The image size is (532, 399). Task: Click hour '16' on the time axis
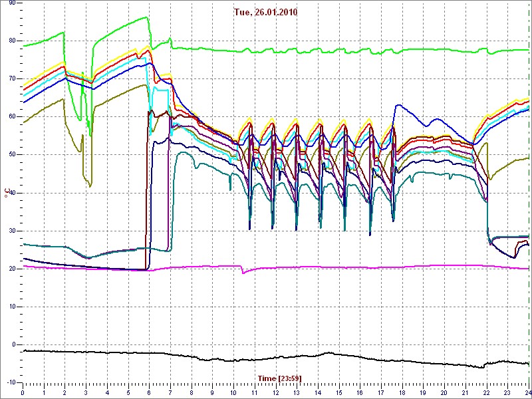360,392
